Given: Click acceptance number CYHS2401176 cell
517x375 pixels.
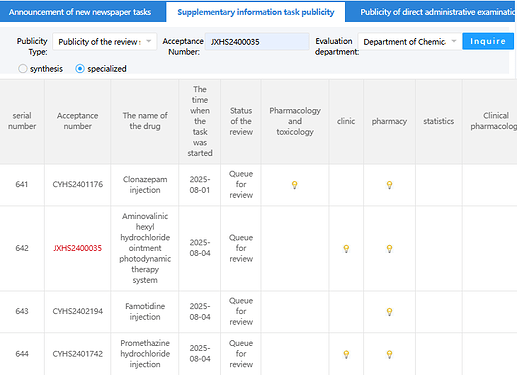Looking at the screenshot, I should [x=78, y=184].
